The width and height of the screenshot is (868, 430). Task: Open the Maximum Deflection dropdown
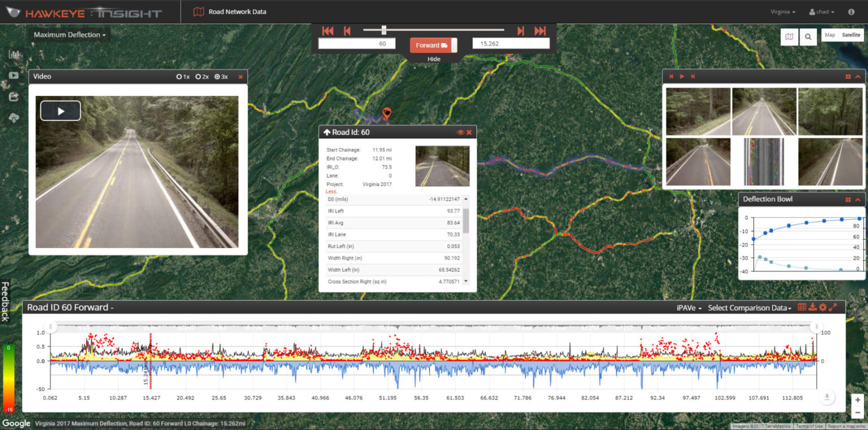point(70,35)
